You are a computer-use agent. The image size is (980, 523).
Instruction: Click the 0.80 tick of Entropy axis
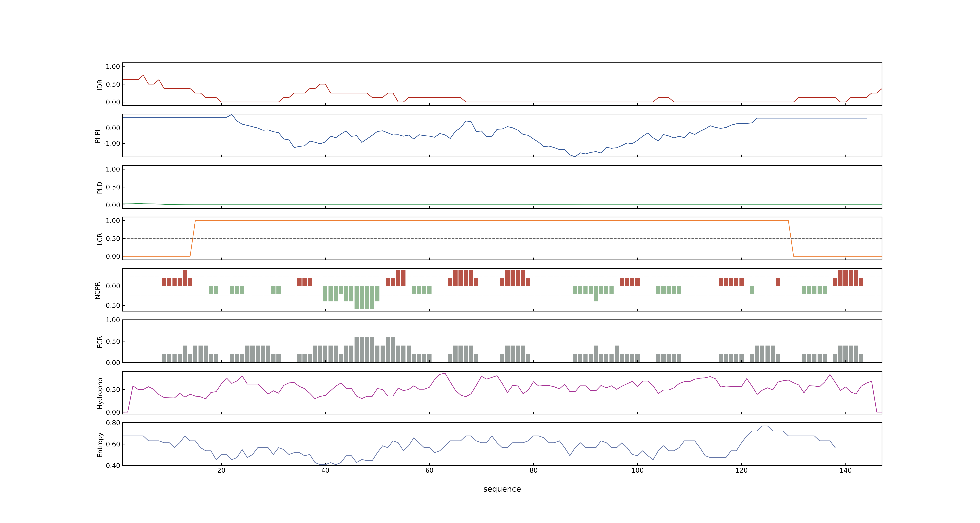tap(113, 423)
